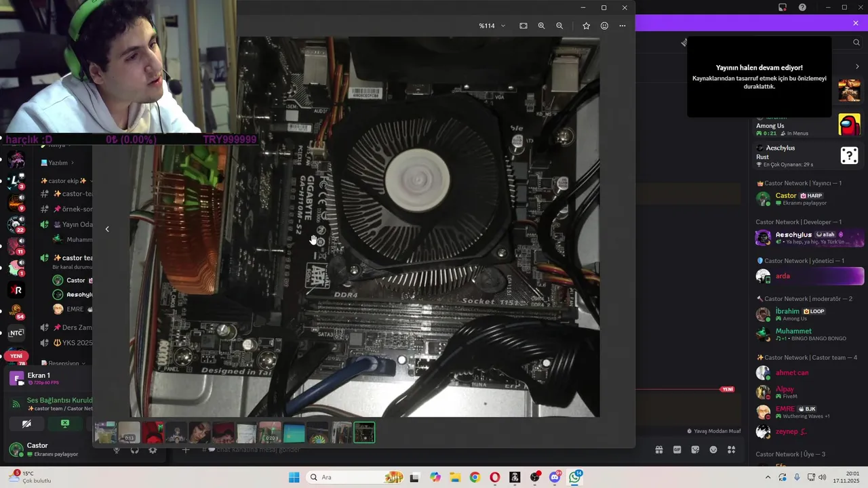Select member arda in the list

[808, 276]
